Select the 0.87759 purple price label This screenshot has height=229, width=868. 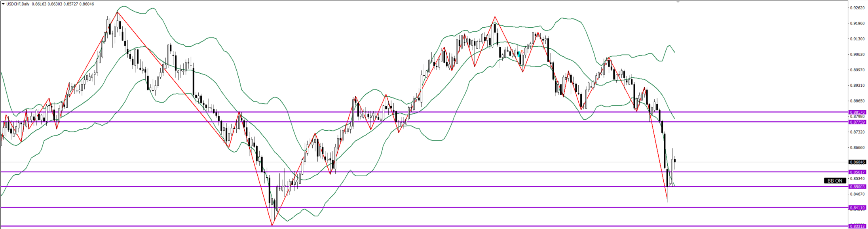857,122
